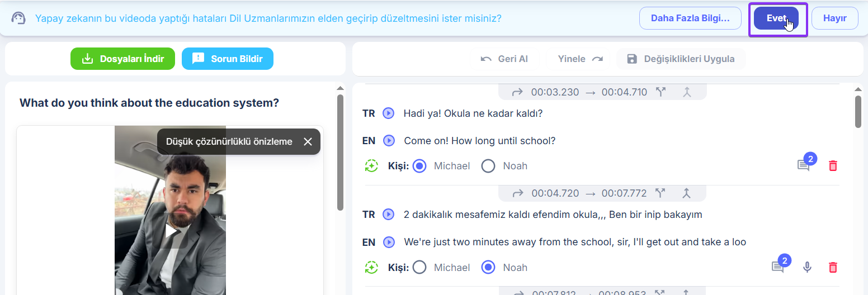Screen dimensions: 868x295
Task: Close the "Düşük çözünürlüklü önizleme" notice
Action: (x=308, y=142)
